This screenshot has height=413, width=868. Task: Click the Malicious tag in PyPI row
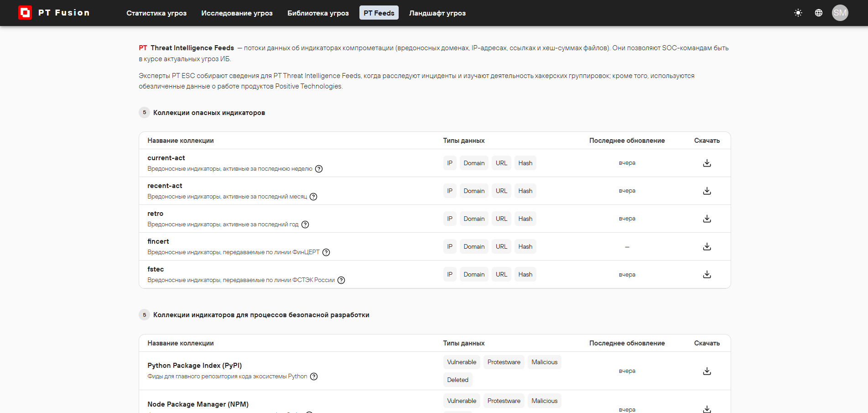(544, 362)
